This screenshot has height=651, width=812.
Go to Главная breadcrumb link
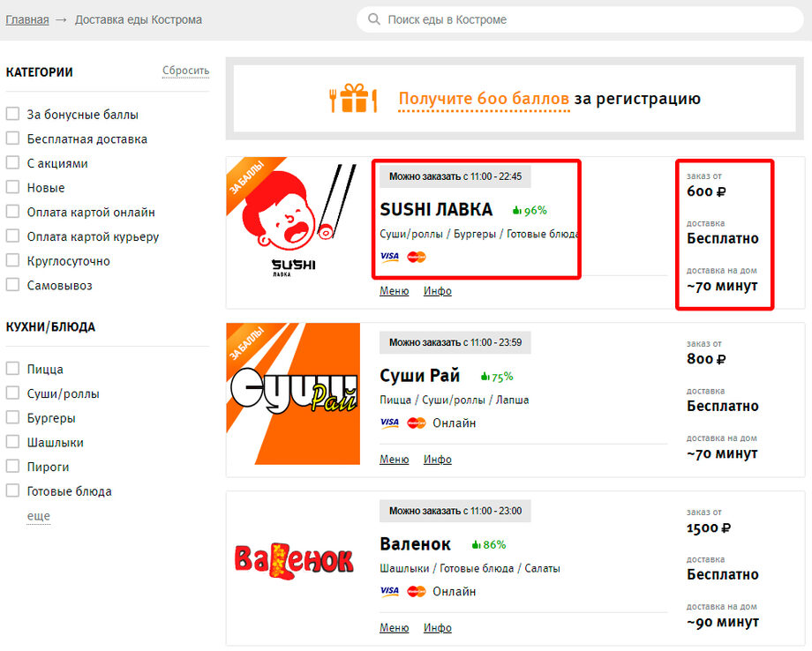pyautogui.click(x=27, y=19)
